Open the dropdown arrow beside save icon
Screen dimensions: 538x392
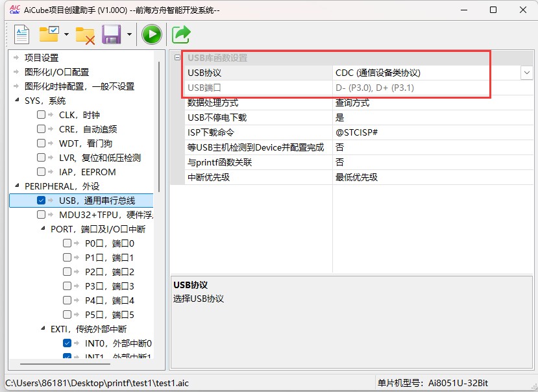[x=129, y=34]
